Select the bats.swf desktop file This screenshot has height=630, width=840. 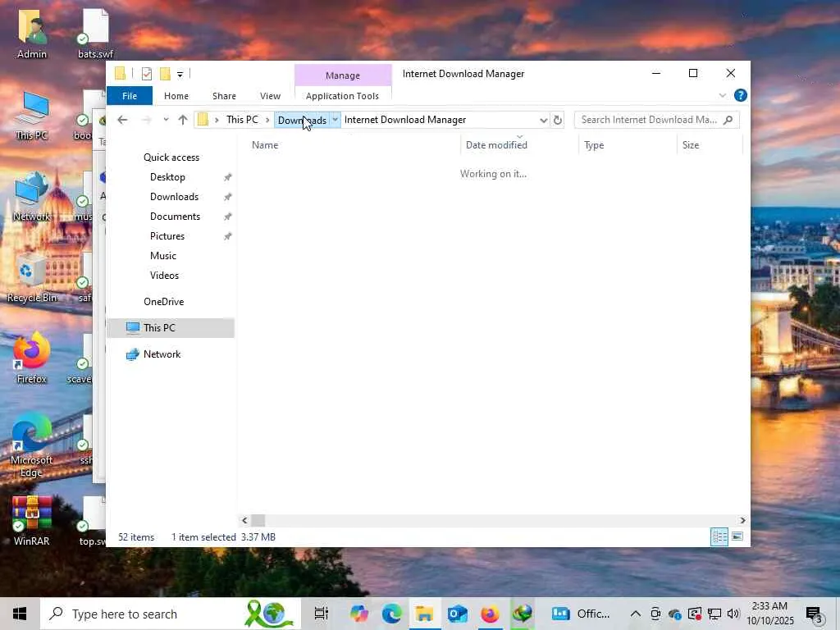point(95,34)
